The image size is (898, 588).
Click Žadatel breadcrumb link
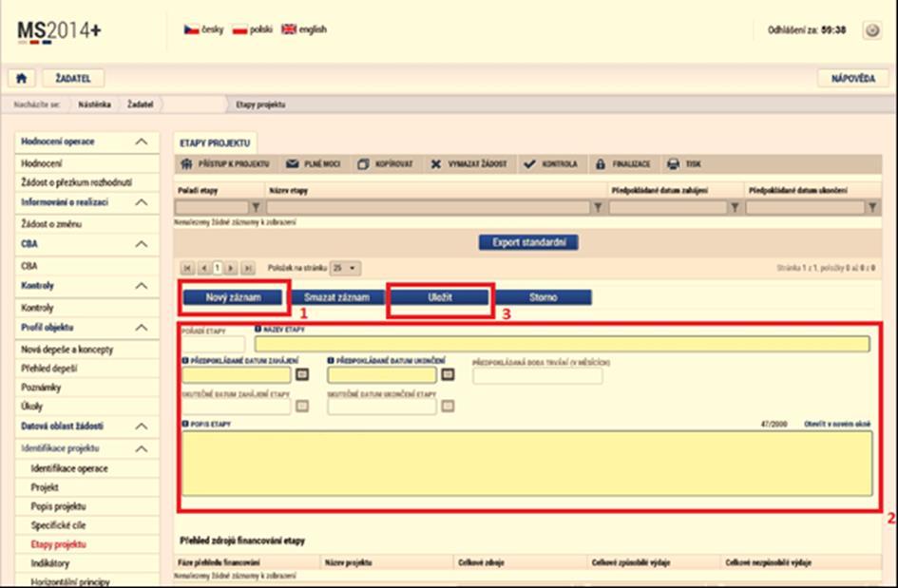coord(141,104)
